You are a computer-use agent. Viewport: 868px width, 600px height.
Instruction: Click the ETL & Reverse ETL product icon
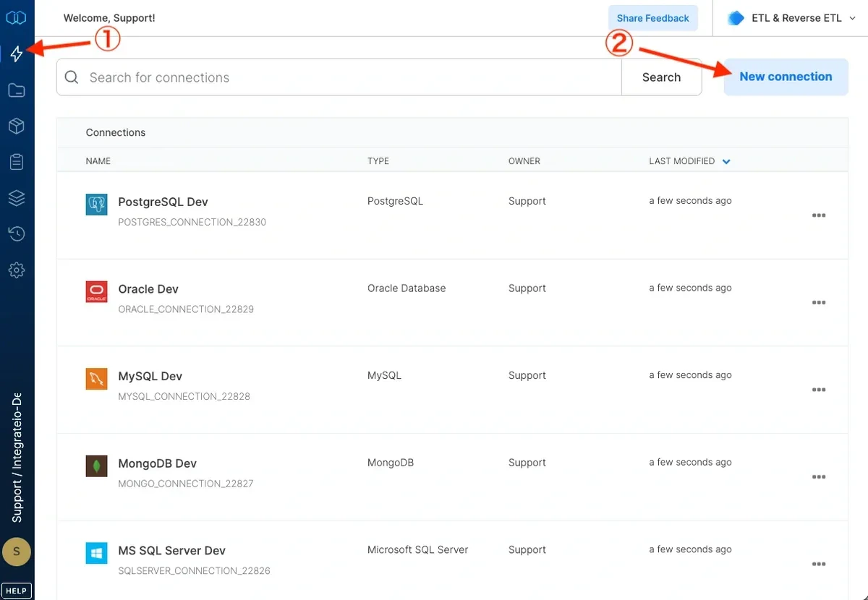736,18
